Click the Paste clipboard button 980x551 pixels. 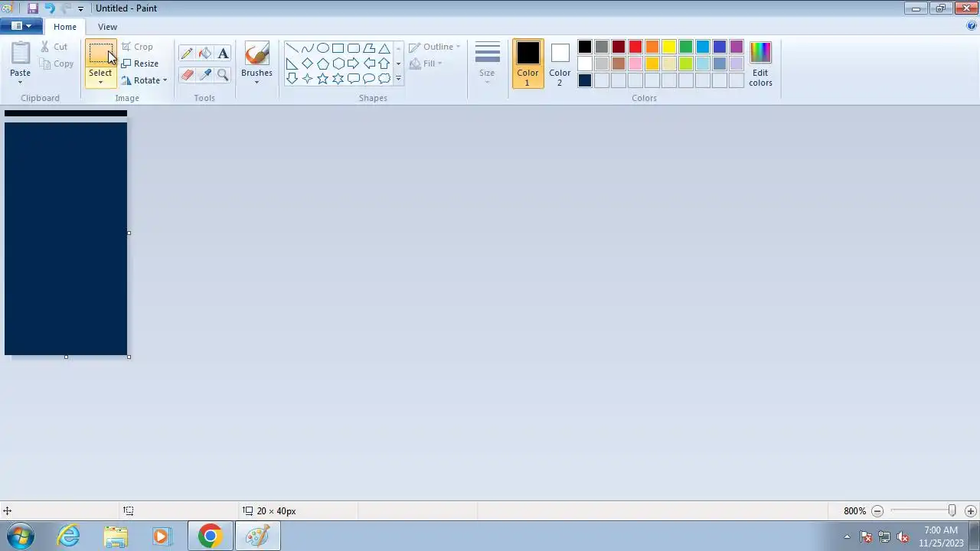click(x=20, y=54)
